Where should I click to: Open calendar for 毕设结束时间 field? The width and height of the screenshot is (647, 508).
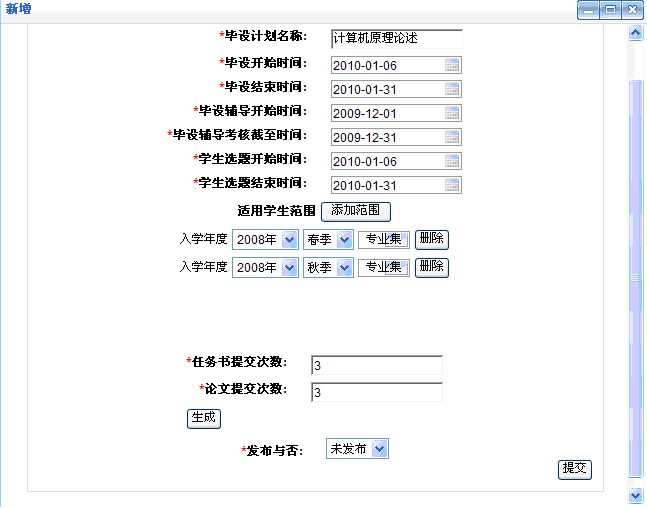click(x=452, y=89)
